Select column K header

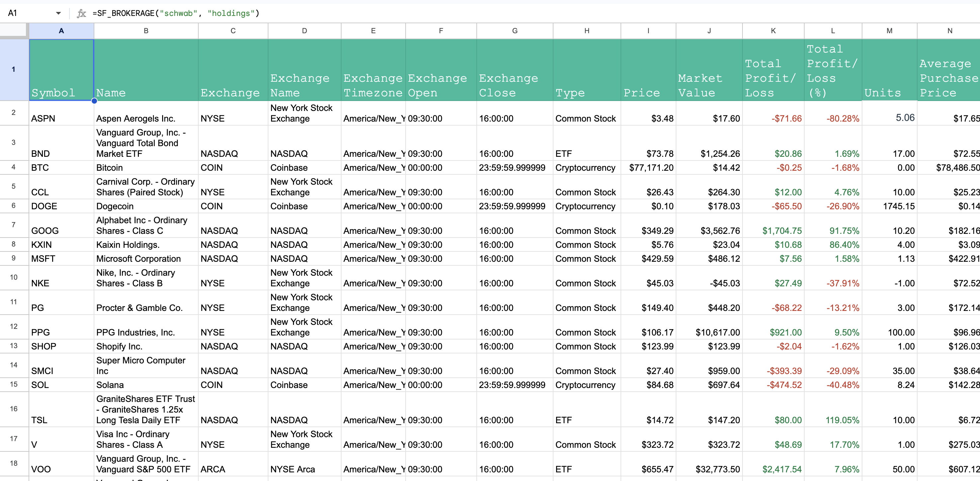(773, 31)
